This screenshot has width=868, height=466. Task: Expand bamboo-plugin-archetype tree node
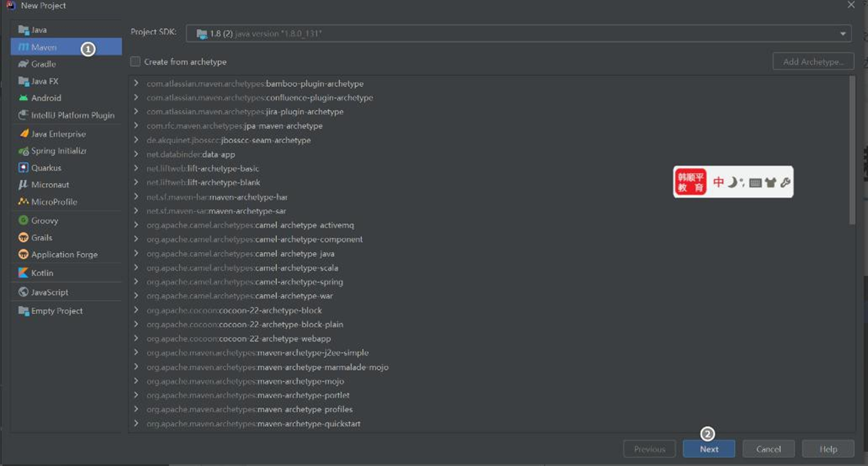[136, 83]
